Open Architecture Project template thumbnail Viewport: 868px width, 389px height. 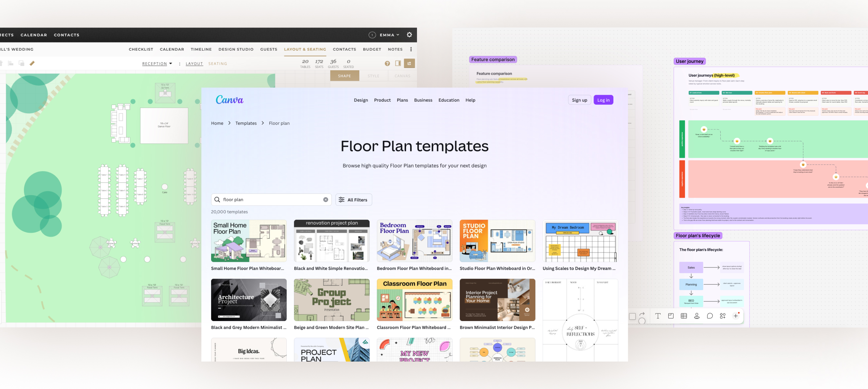(x=249, y=300)
